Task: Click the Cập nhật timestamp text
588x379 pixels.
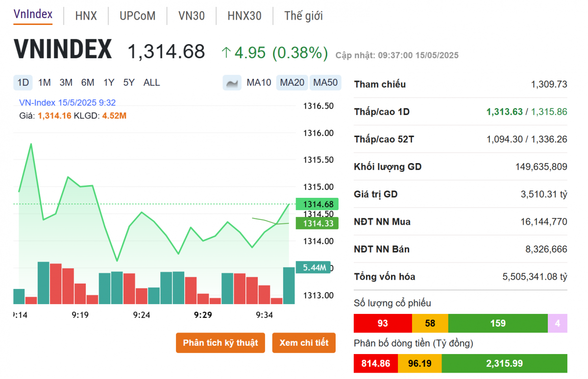Action: (x=397, y=55)
